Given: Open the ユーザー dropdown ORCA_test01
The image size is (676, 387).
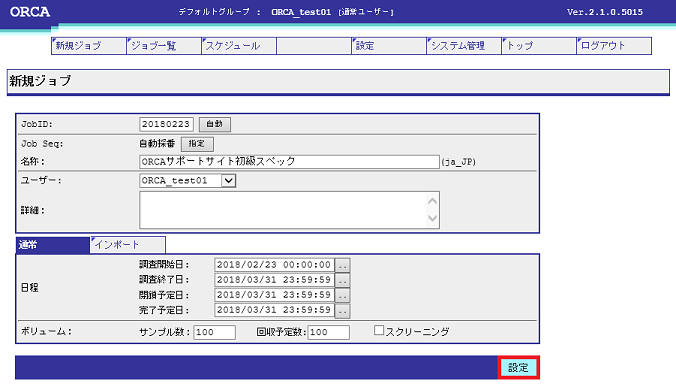Looking at the screenshot, I should (188, 181).
